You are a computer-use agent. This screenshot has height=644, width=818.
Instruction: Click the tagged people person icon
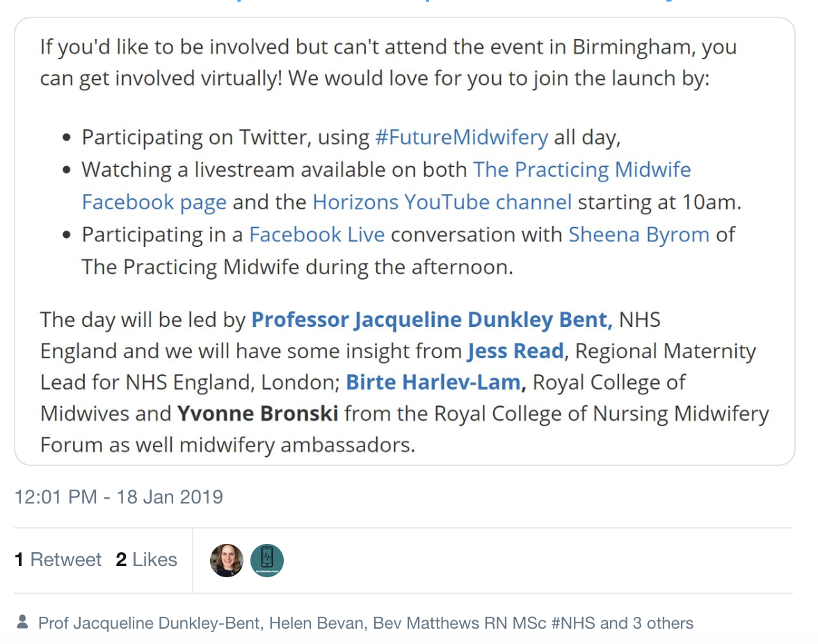tap(22, 622)
